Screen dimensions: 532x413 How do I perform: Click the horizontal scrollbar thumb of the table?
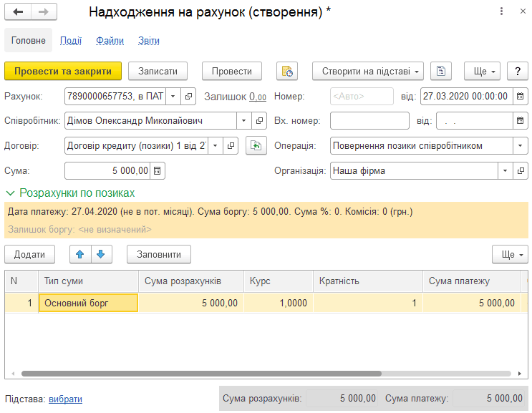pos(201,374)
